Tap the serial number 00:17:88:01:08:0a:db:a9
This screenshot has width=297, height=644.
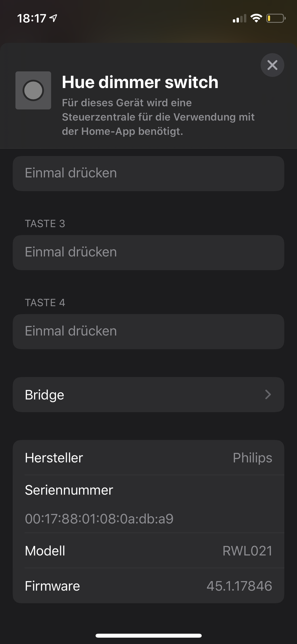(x=99, y=518)
